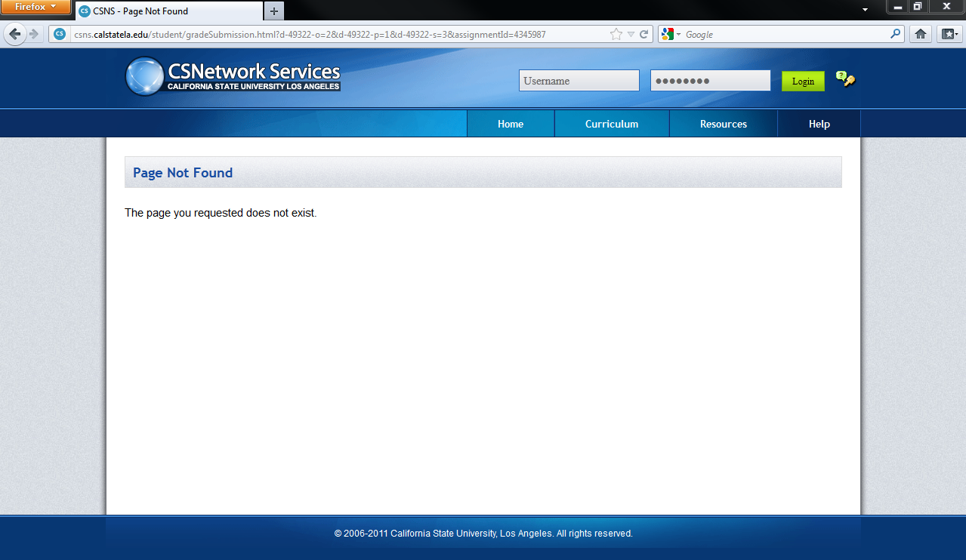966x560 pixels.
Task: Expand the Google search engine selector
Action: [671, 34]
